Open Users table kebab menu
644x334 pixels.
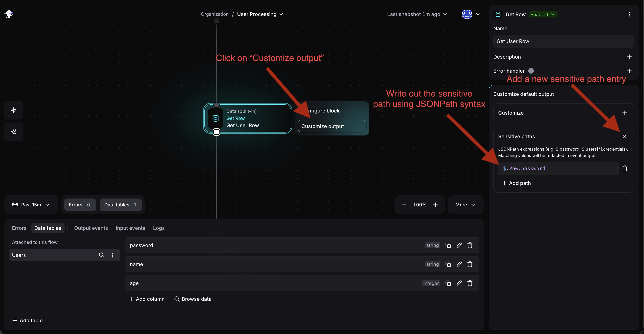[x=112, y=255]
